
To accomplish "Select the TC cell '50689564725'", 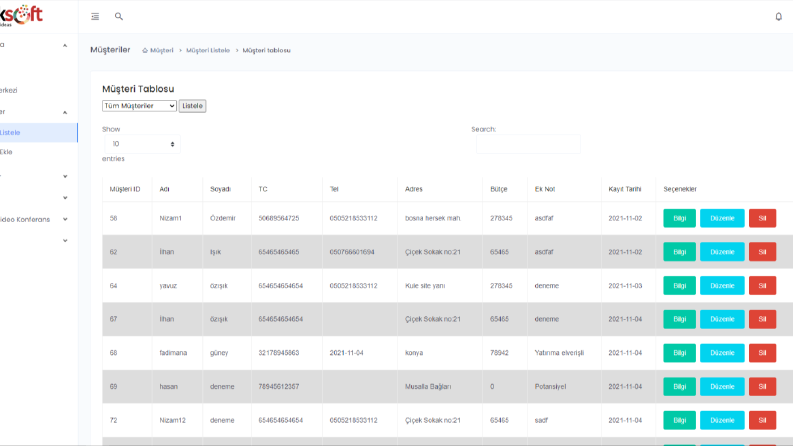I will 279,218.
